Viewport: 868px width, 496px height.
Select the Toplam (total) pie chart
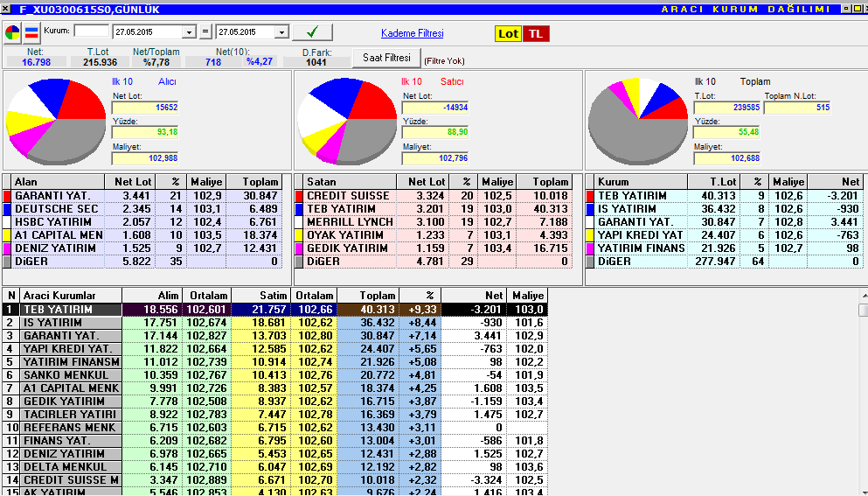click(x=638, y=122)
